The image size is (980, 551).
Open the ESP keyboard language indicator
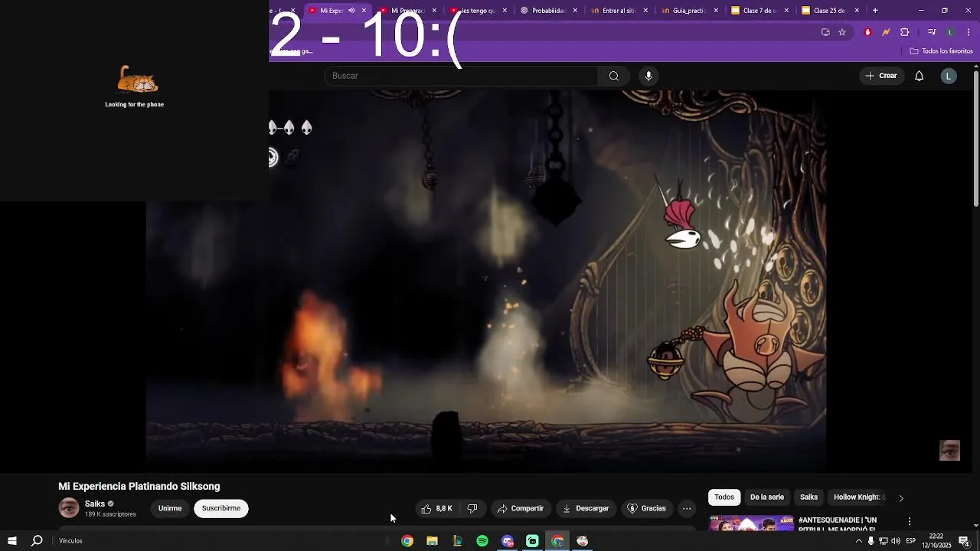(911, 541)
